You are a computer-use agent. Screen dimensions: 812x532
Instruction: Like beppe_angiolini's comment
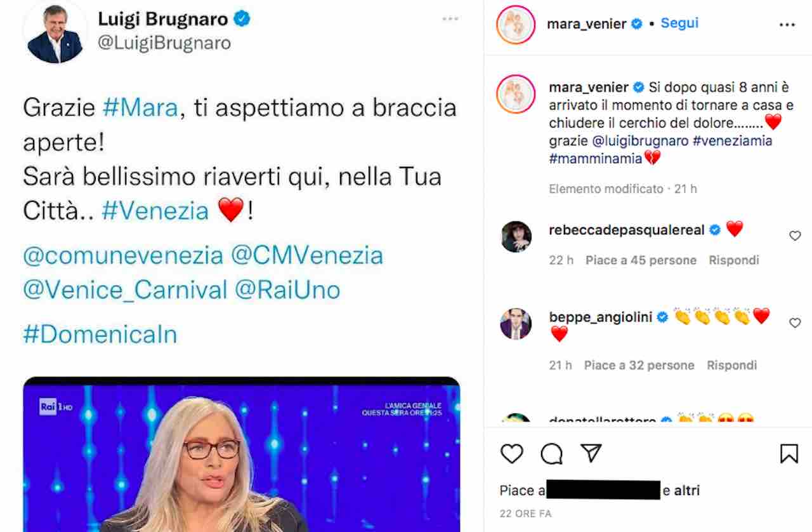(795, 323)
